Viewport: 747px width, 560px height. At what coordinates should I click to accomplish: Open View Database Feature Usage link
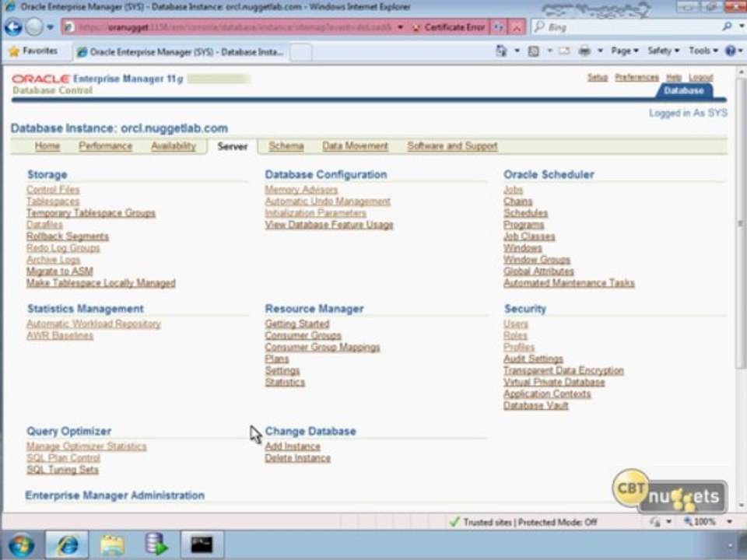click(x=328, y=225)
